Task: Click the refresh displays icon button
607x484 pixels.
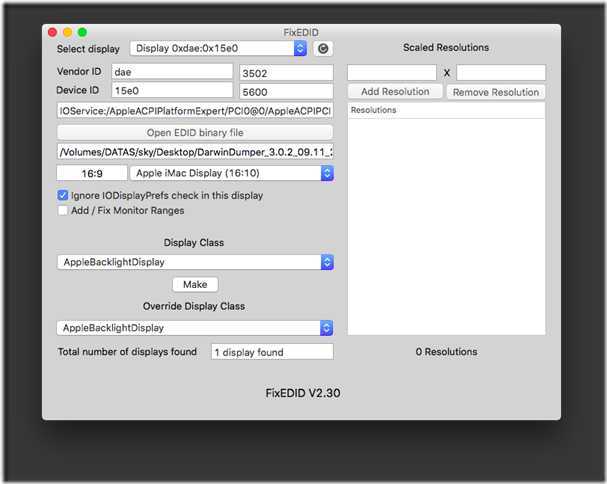Action: tap(323, 48)
